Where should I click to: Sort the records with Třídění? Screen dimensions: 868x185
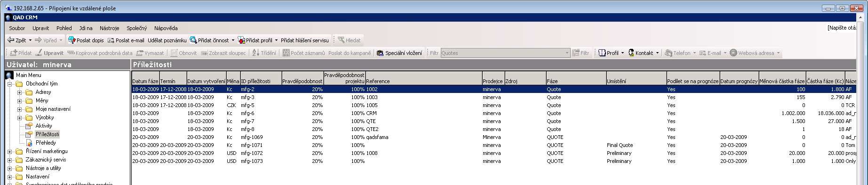tap(264, 53)
